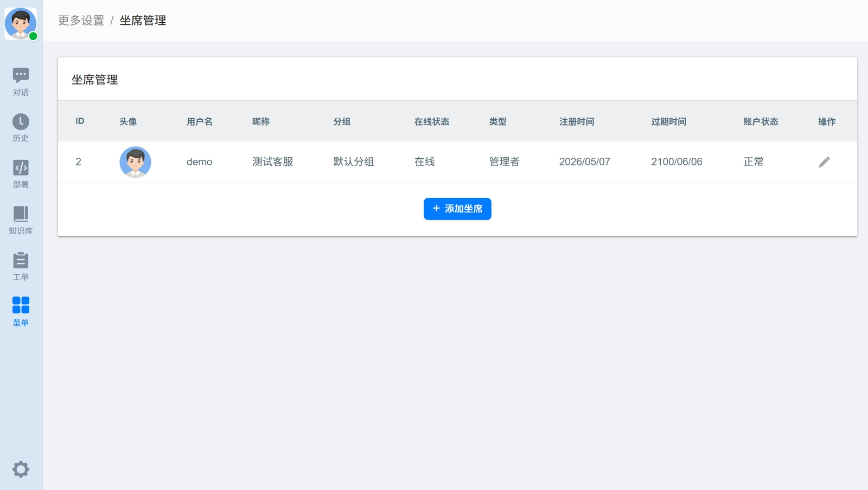Click the nickname cell 测试客服
Viewport: 868px width, 490px height.
click(x=273, y=162)
